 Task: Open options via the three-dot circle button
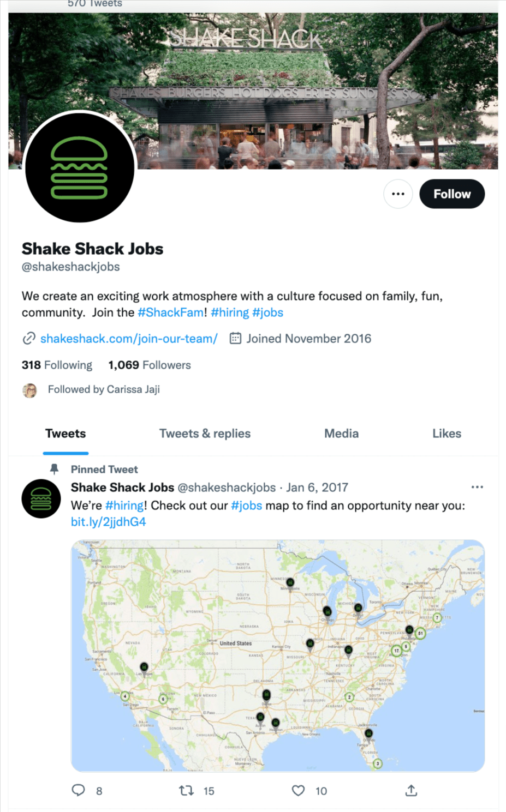(x=397, y=194)
